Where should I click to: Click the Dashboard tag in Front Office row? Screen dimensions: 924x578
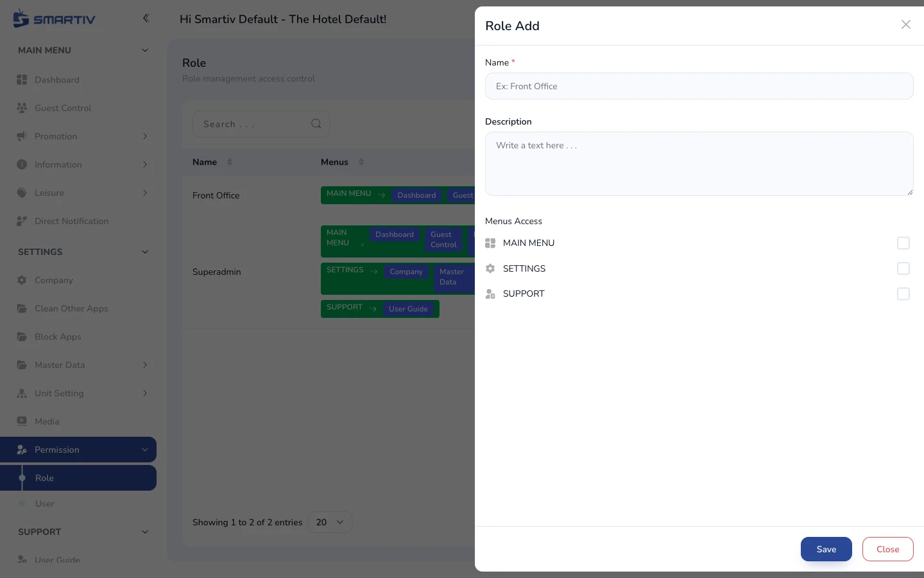coord(416,195)
